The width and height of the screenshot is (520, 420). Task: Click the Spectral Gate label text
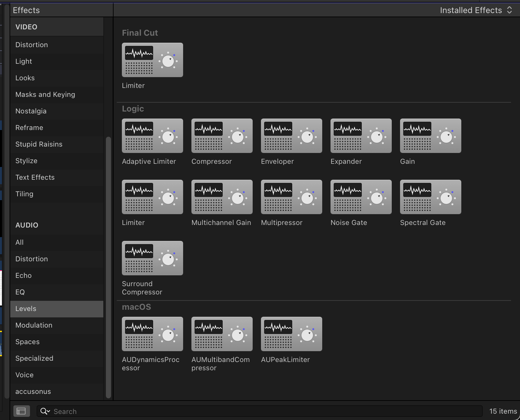coord(423,223)
